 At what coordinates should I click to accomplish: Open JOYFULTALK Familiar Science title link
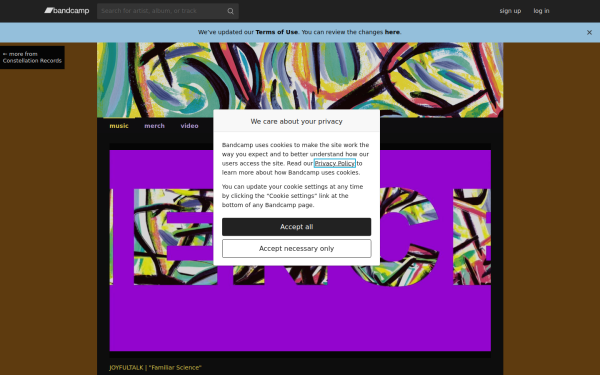click(x=155, y=368)
